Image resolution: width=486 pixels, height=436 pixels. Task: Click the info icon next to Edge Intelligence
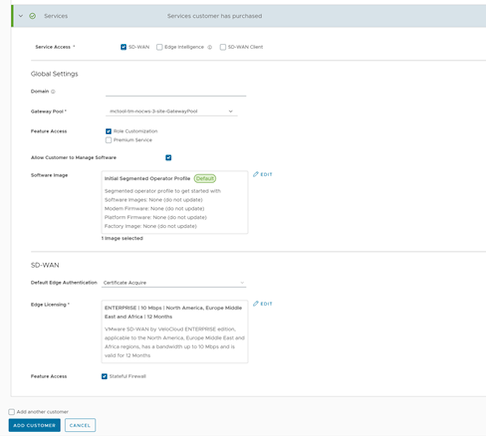(x=210, y=47)
